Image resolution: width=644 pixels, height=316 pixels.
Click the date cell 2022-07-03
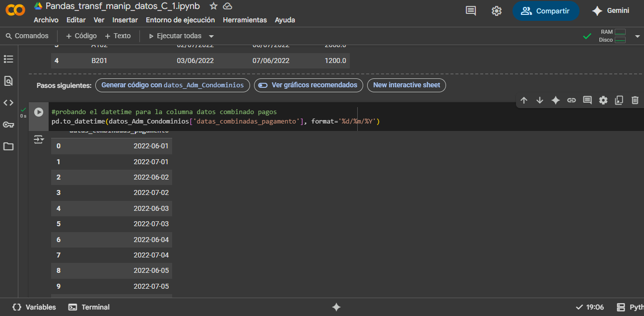(151, 224)
